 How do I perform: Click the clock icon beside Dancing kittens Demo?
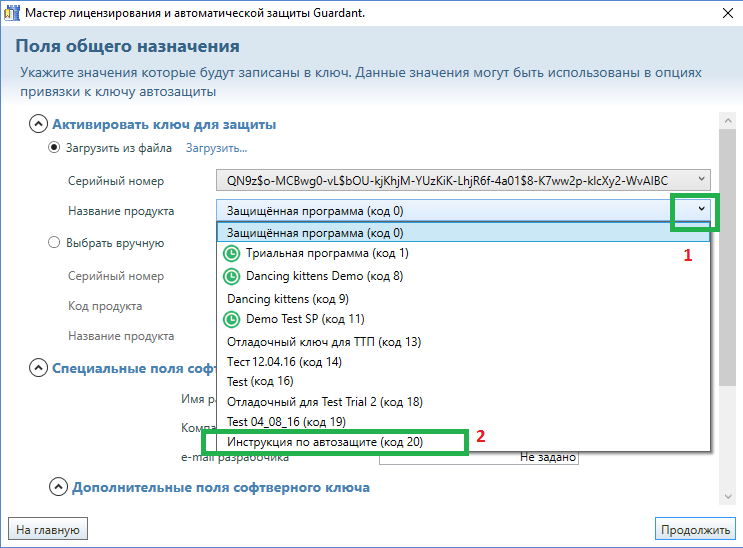(x=231, y=276)
